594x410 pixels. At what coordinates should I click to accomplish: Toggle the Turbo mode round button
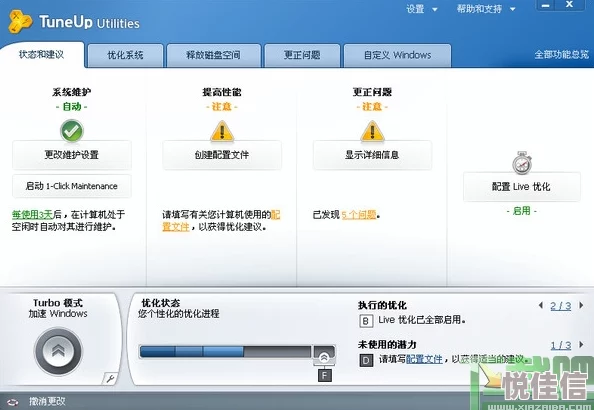(x=58, y=352)
